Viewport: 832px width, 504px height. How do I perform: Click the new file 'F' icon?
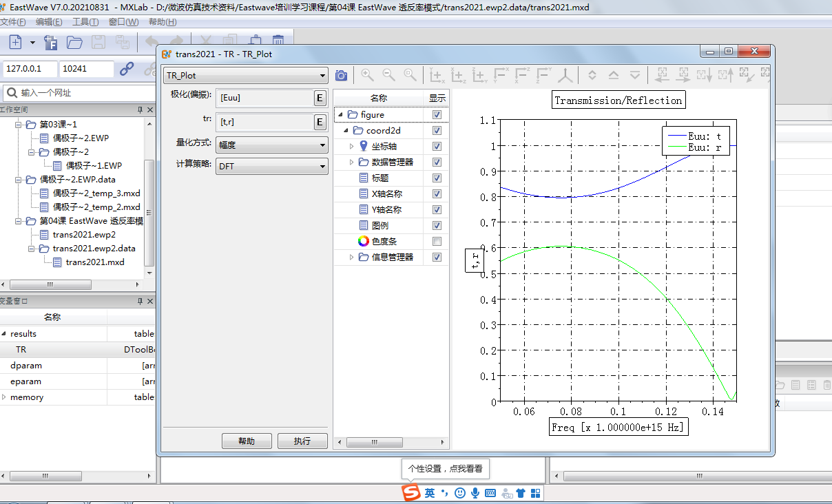pyautogui.click(x=50, y=43)
